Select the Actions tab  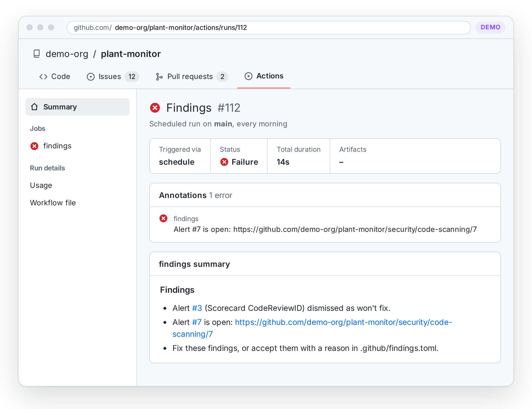pos(264,76)
